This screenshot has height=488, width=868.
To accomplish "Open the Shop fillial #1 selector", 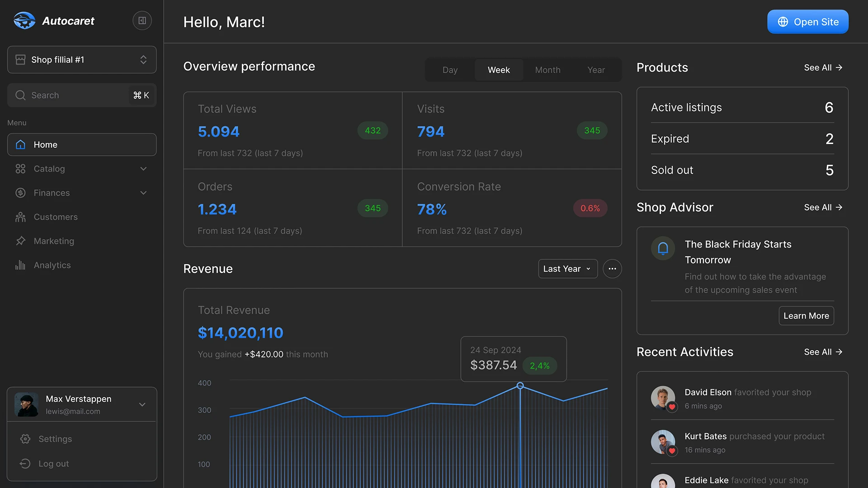I will pyautogui.click(x=81, y=59).
